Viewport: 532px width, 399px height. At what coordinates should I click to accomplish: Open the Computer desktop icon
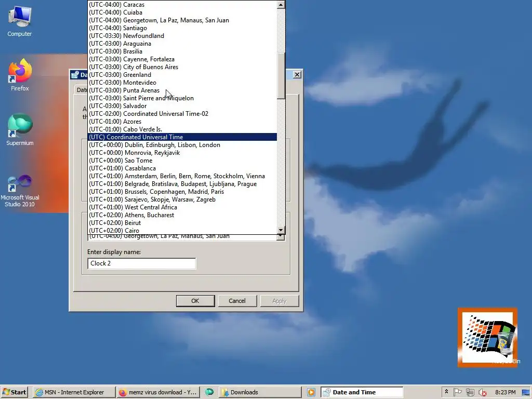click(x=20, y=21)
